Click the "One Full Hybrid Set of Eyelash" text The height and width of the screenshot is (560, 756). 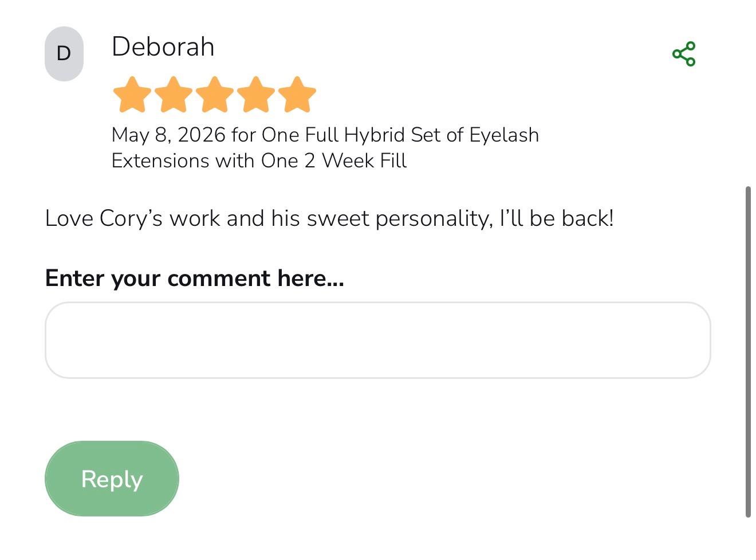pos(400,135)
